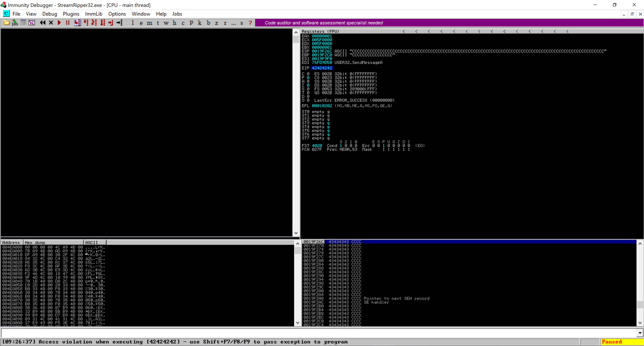The image size is (644, 346).
Task: Close the debugged program with the X icon
Action: [x=51, y=23]
